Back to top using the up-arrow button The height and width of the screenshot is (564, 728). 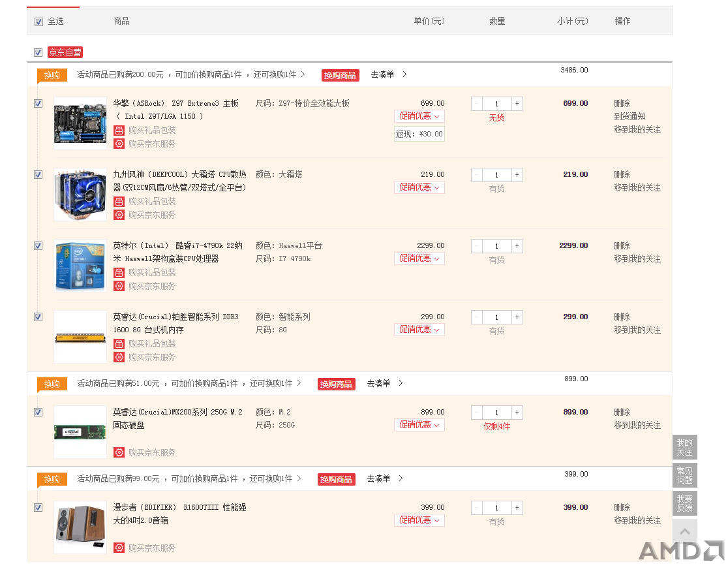(x=685, y=531)
